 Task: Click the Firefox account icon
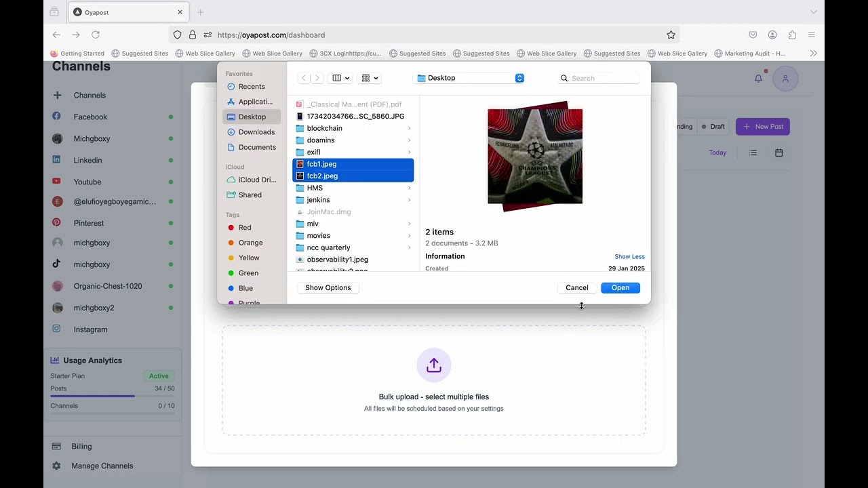tap(772, 35)
